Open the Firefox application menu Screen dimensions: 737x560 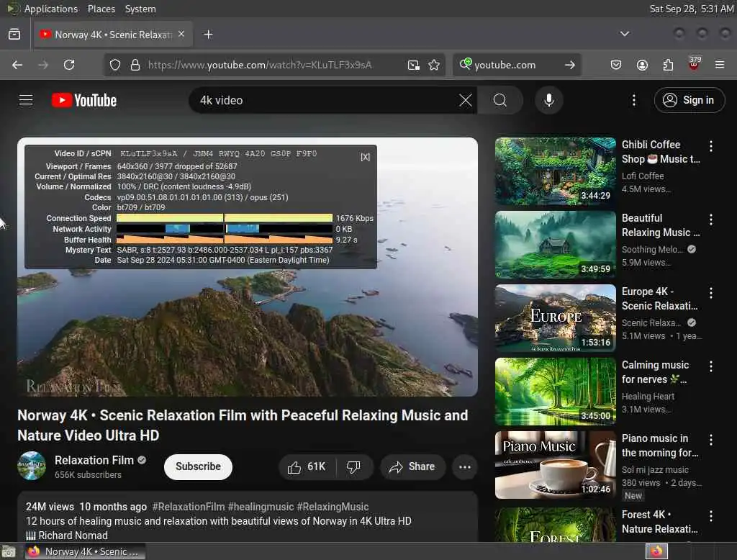tap(720, 65)
